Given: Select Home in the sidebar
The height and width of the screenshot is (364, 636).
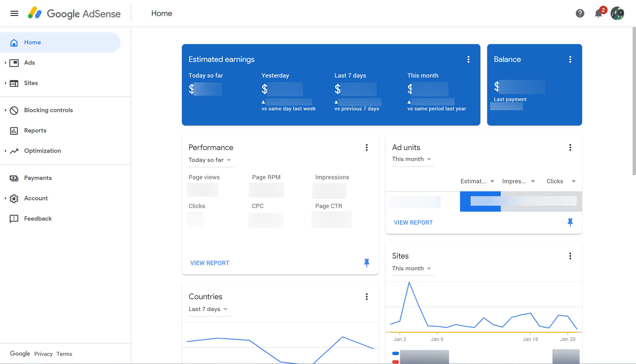Looking at the screenshot, I should pos(32,42).
